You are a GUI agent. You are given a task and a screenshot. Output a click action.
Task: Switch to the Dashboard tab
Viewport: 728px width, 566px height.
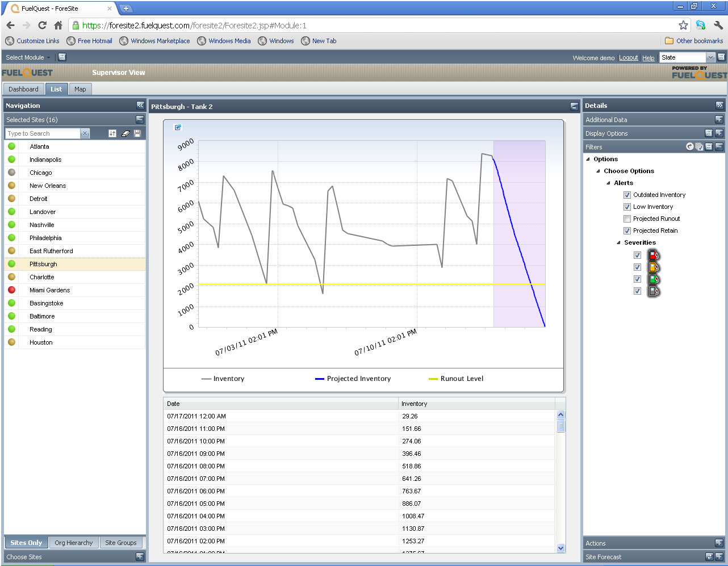click(x=24, y=89)
